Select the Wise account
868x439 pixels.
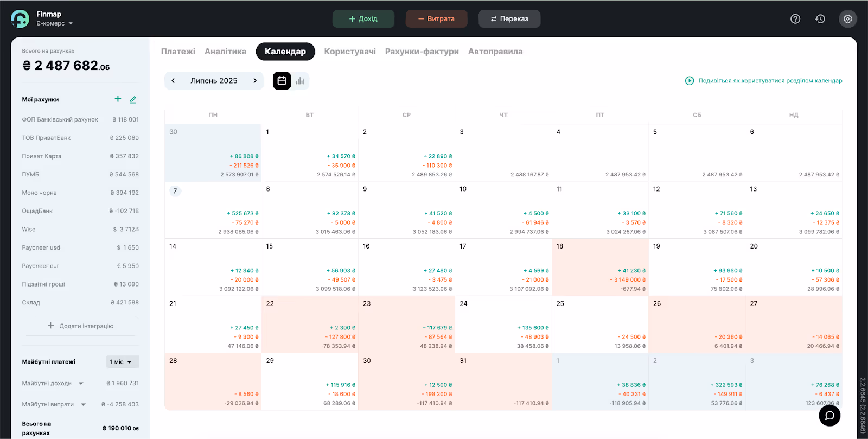click(80, 230)
